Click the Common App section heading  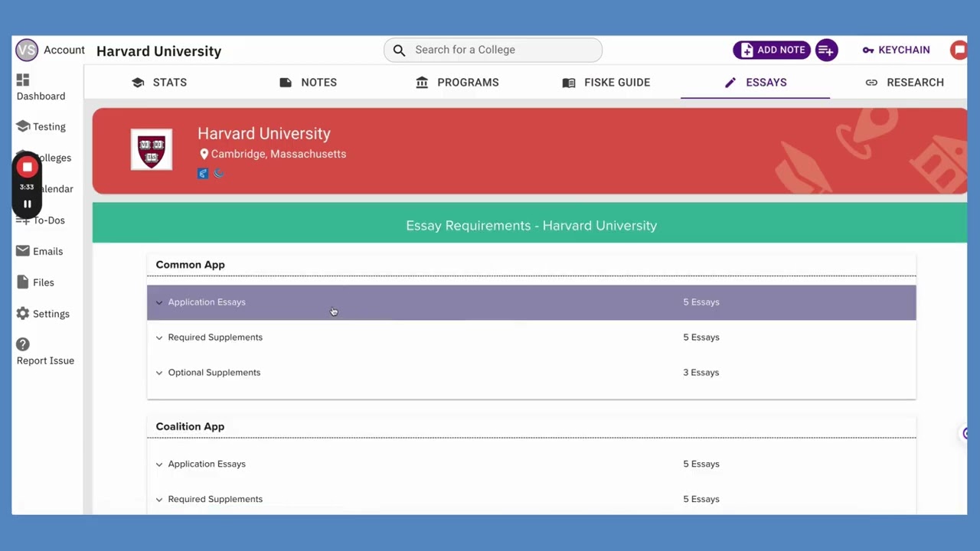(x=190, y=265)
